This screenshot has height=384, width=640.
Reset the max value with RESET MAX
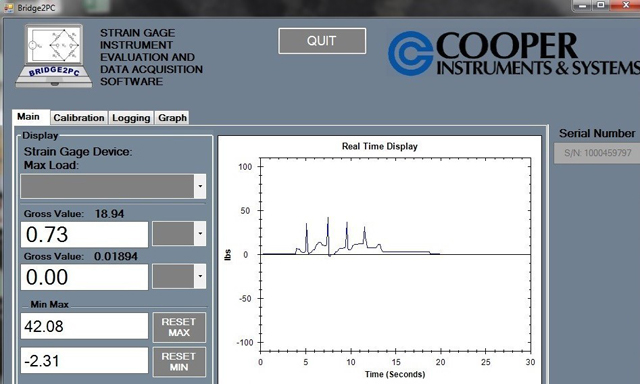pyautogui.click(x=179, y=327)
